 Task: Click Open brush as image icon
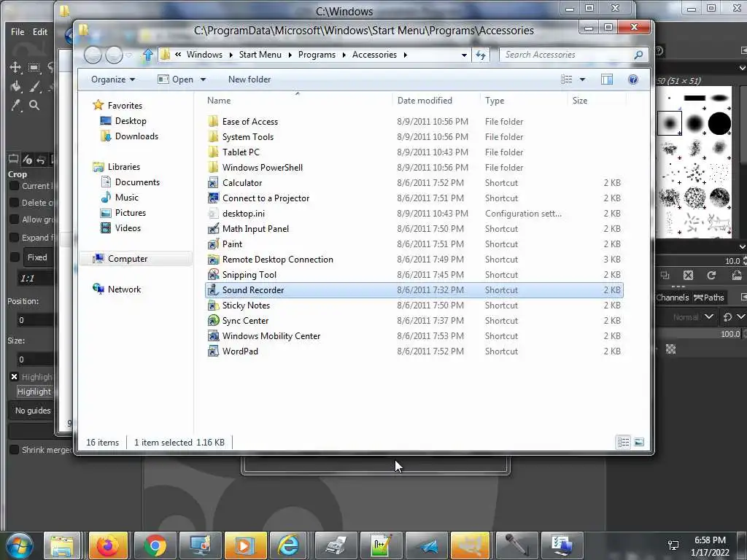pos(737,275)
